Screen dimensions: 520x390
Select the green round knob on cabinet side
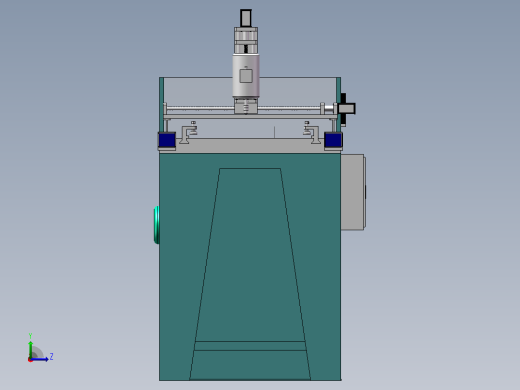coord(157,225)
